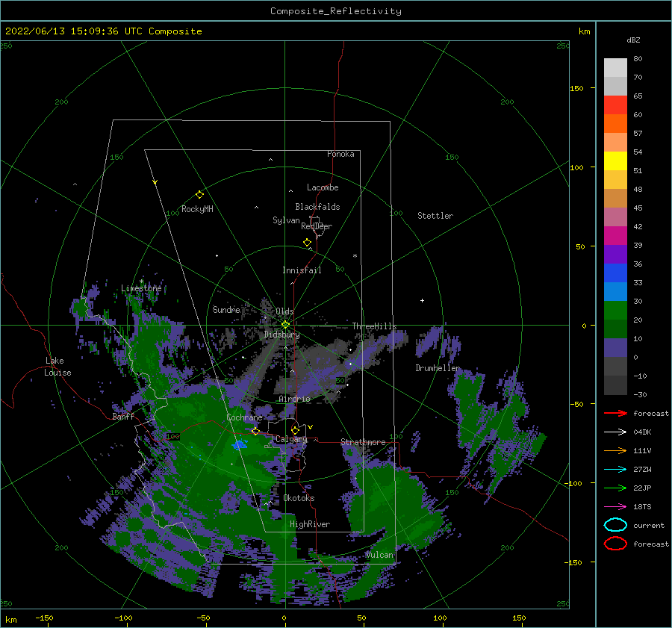Click the Blackfalds label on map
The image size is (672, 628).
pyautogui.click(x=317, y=207)
